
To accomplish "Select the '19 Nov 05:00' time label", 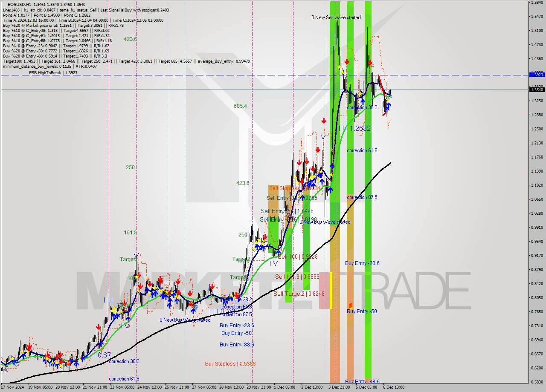I will point(40,387).
